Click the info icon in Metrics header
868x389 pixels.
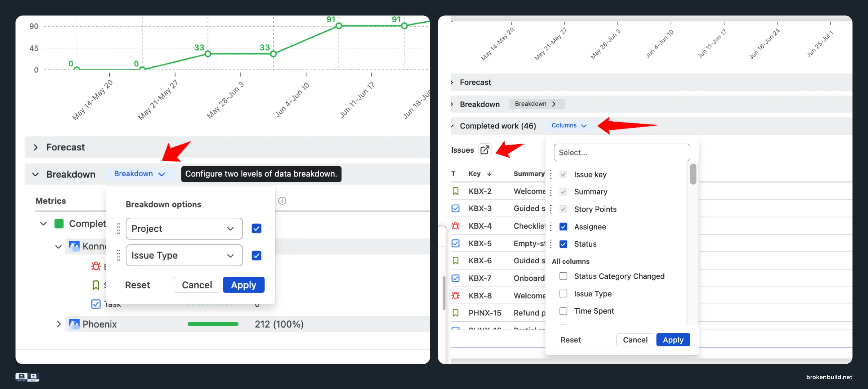click(x=282, y=201)
